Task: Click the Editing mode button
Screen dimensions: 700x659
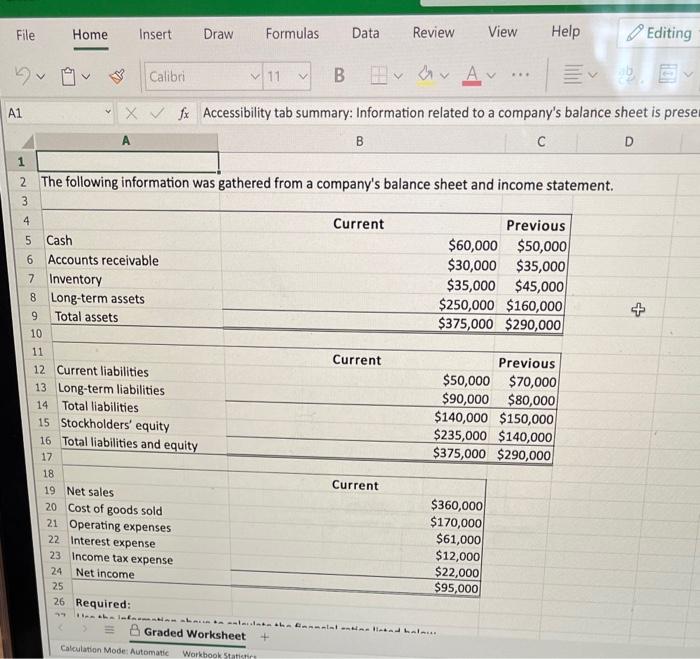Action: coord(659,33)
